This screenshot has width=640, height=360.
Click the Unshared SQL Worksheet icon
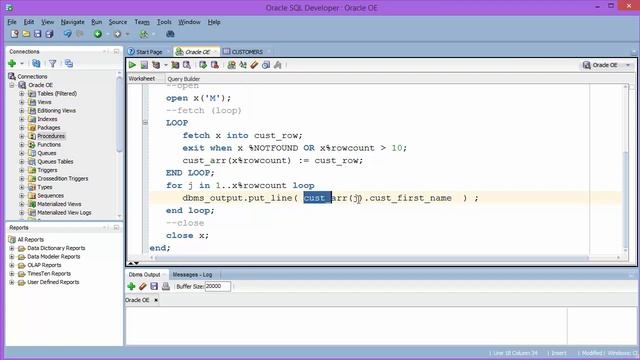click(231, 65)
